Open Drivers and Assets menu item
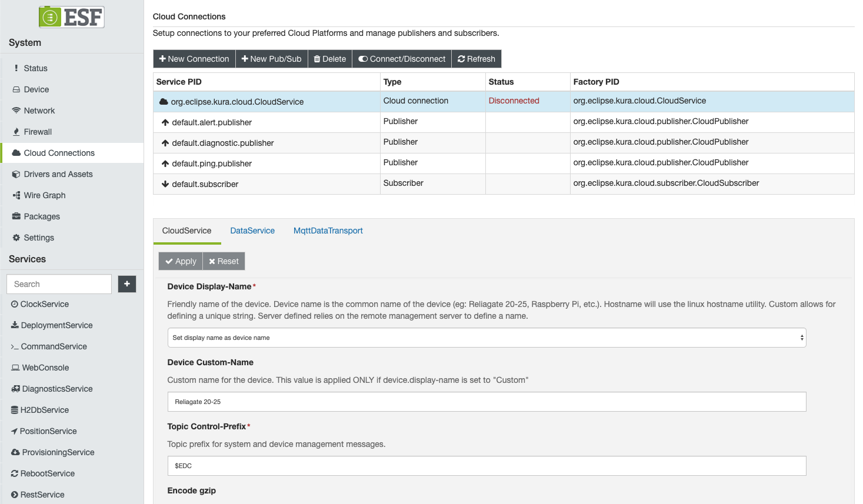863x504 pixels. (x=72, y=174)
